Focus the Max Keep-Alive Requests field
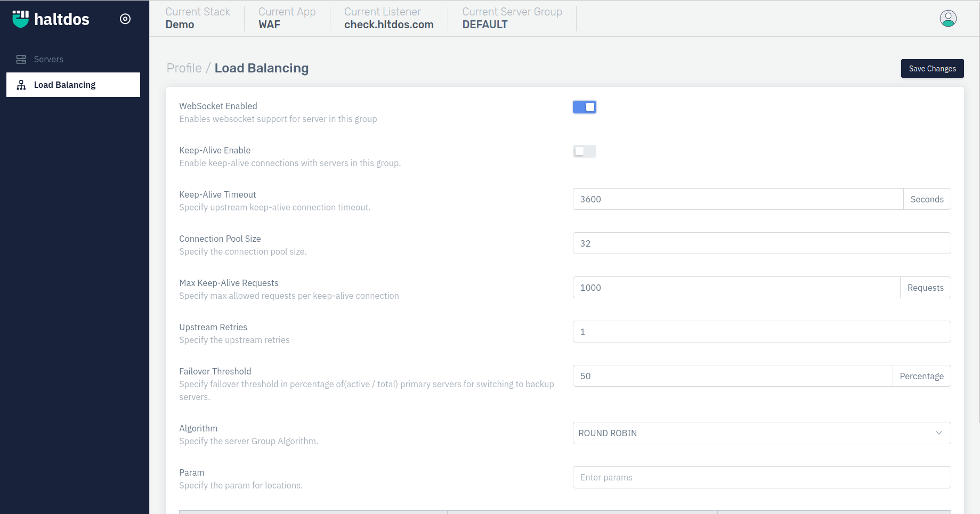 736,288
